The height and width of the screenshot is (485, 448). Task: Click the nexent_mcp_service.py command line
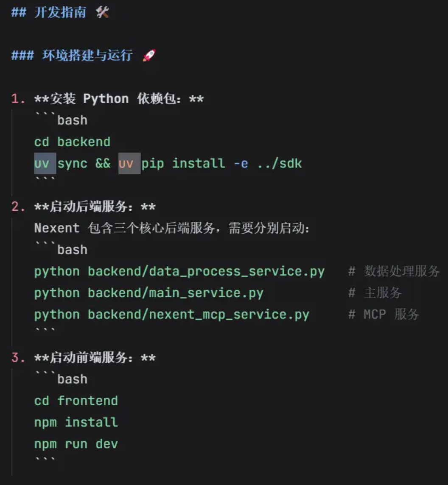[x=171, y=315]
